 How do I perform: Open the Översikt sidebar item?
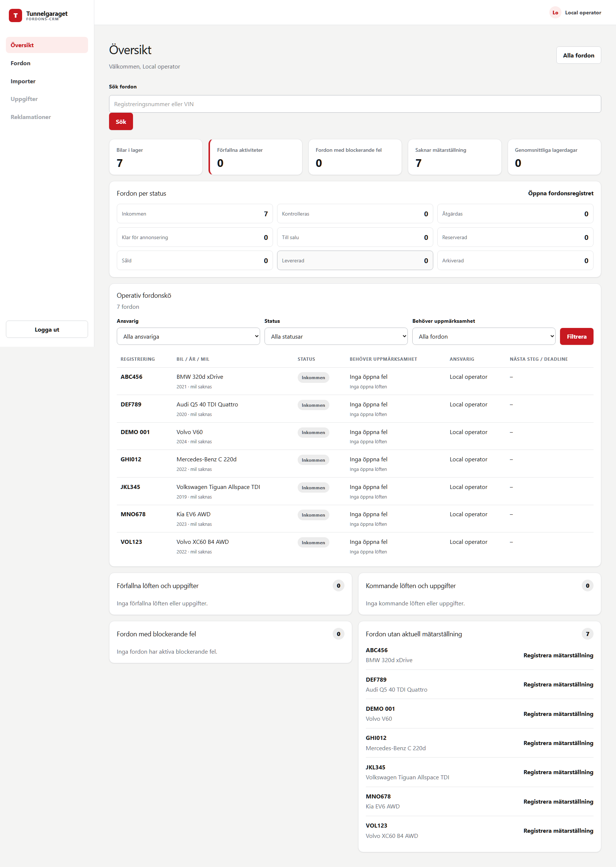tap(47, 45)
